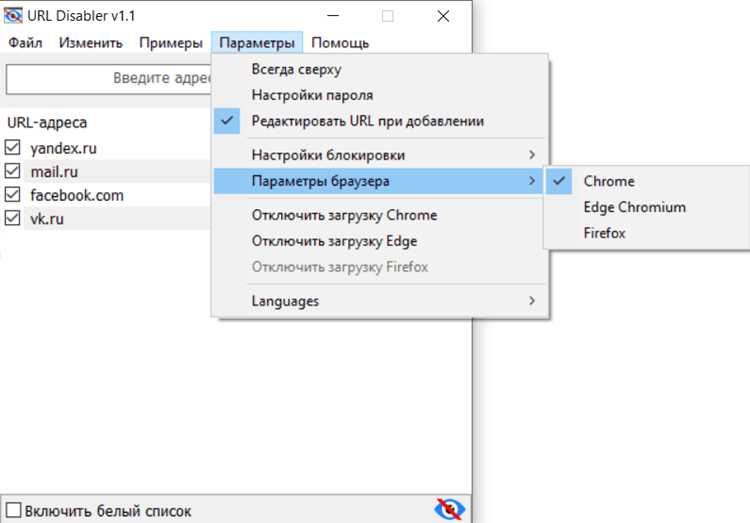Image resolution: width=750 pixels, height=523 pixels.
Task: Click the 'Введите адрес' input field
Action: [x=109, y=78]
